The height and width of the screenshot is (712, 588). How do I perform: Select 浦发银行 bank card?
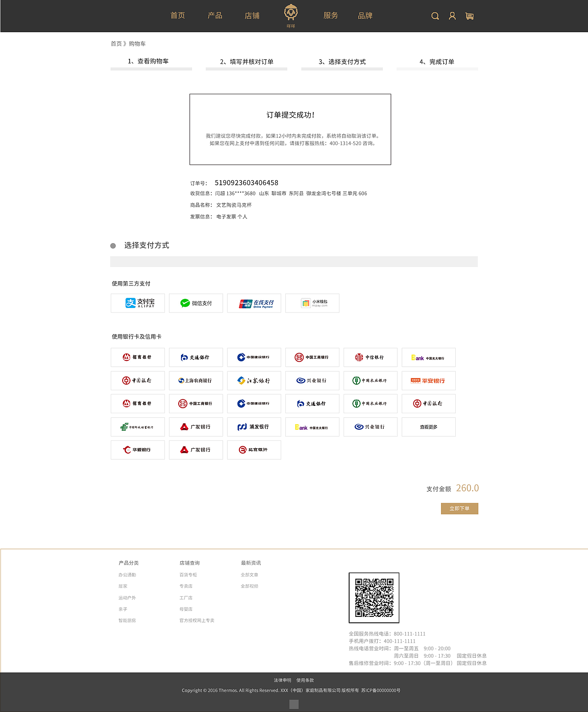[254, 427]
